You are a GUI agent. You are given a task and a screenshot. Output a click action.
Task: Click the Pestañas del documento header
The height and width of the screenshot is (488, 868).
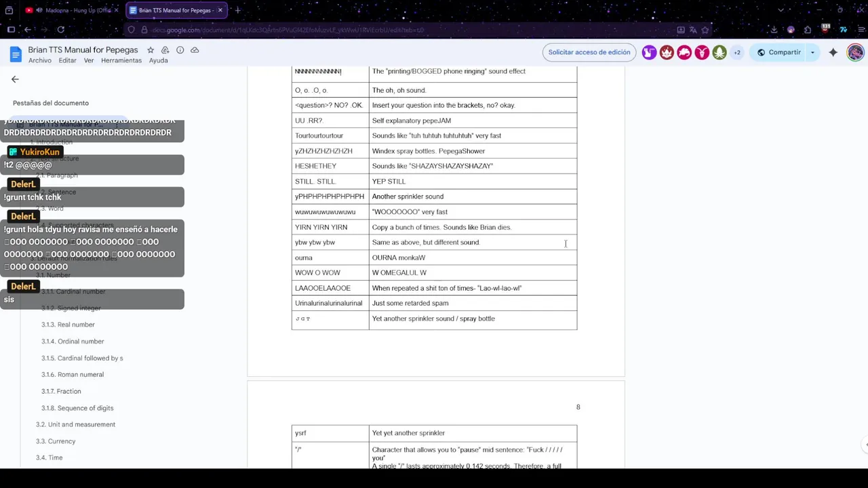(51, 103)
